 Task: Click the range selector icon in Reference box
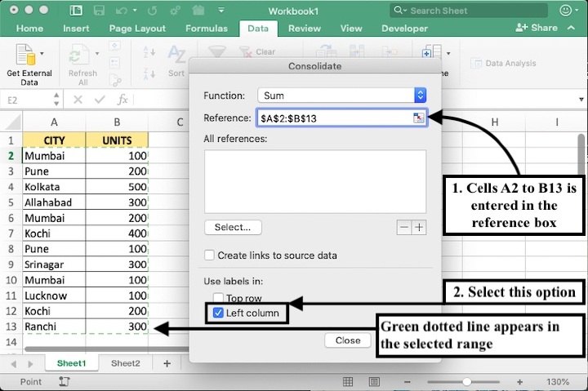click(418, 118)
